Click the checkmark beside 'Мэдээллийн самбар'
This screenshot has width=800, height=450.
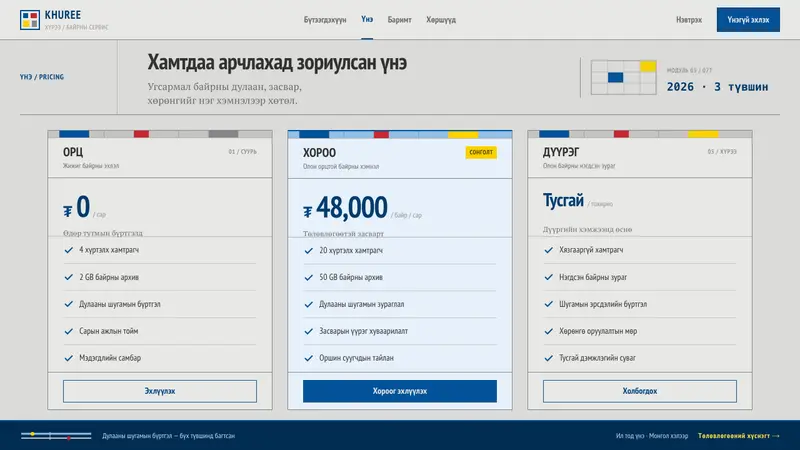pos(68,358)
